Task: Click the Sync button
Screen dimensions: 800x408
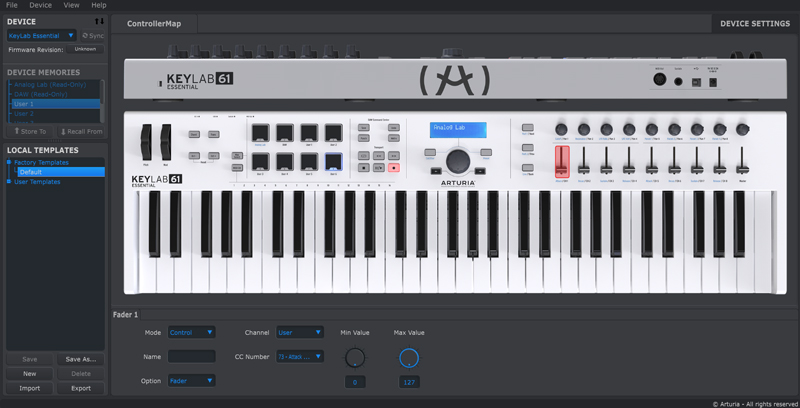Action: 93,36
